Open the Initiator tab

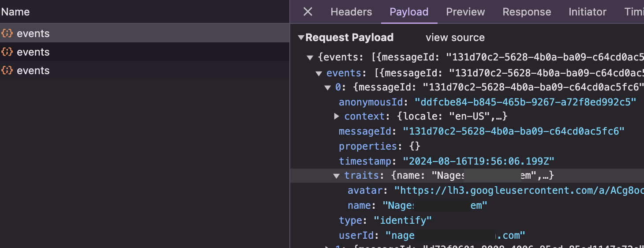(588, 12)
